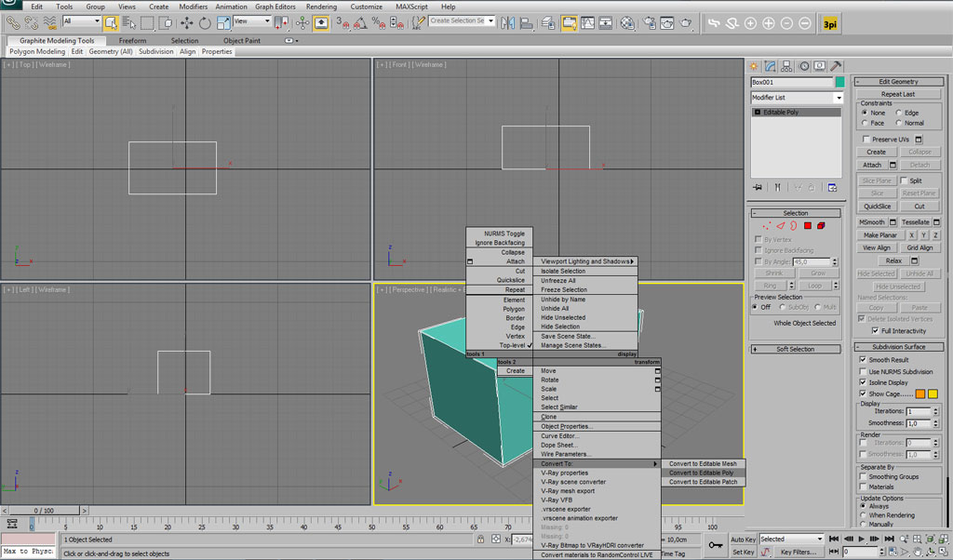Select Editable Poly in the modifier stack
This screenshot has height=560, width=953.
[797, 113]
